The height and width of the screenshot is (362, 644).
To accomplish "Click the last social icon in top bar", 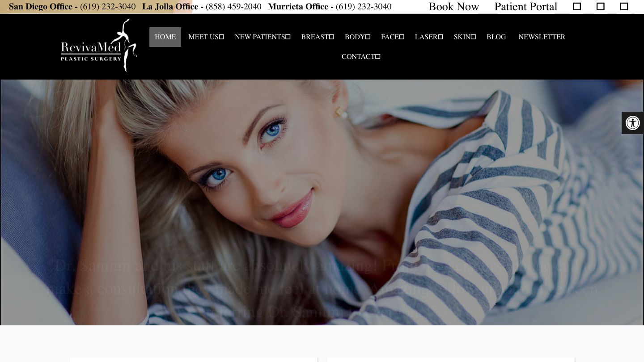I will (x=624, y=7).
